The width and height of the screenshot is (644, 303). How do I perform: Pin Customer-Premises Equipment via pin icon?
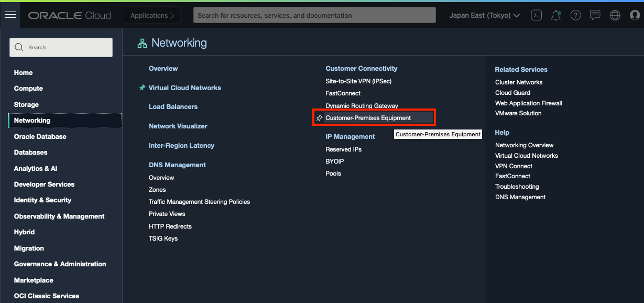[x=320, y=118]
